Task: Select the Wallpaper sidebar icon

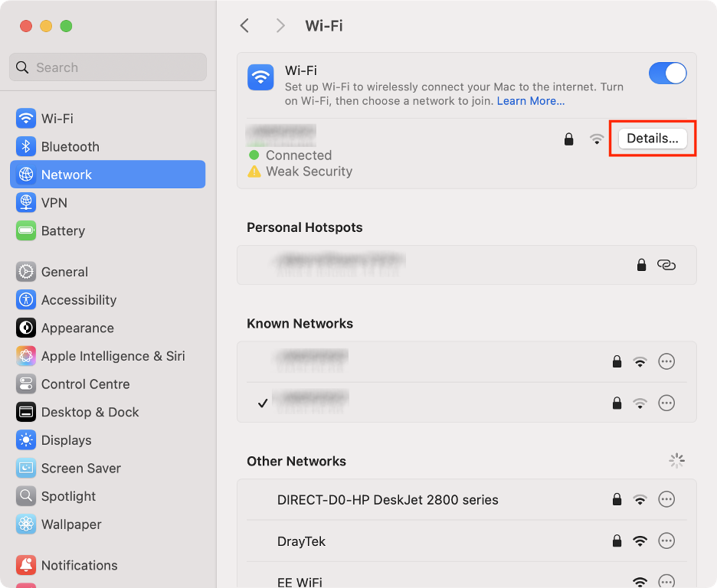Action: [x=27, y=524]
